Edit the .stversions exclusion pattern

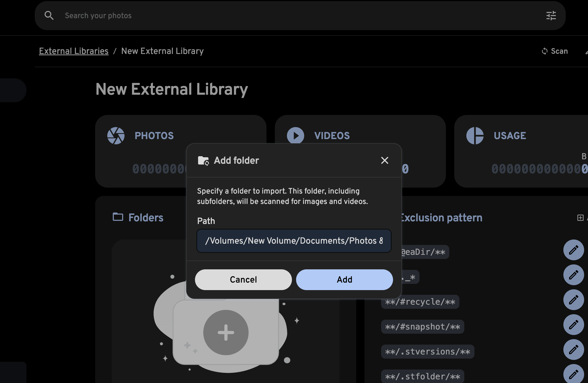tap(573, 350)
